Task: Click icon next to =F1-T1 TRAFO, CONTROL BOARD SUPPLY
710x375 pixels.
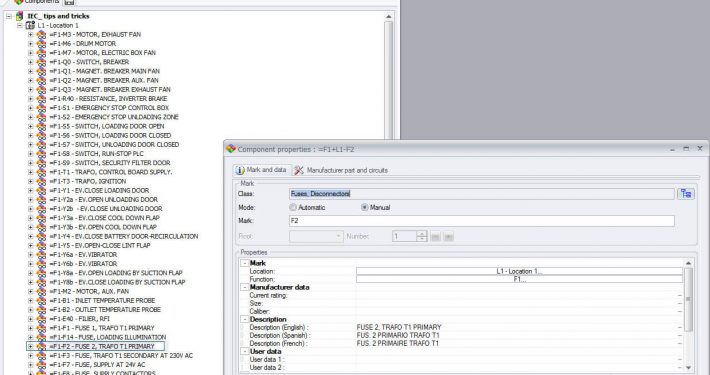Action: click(x=41, y=172)
